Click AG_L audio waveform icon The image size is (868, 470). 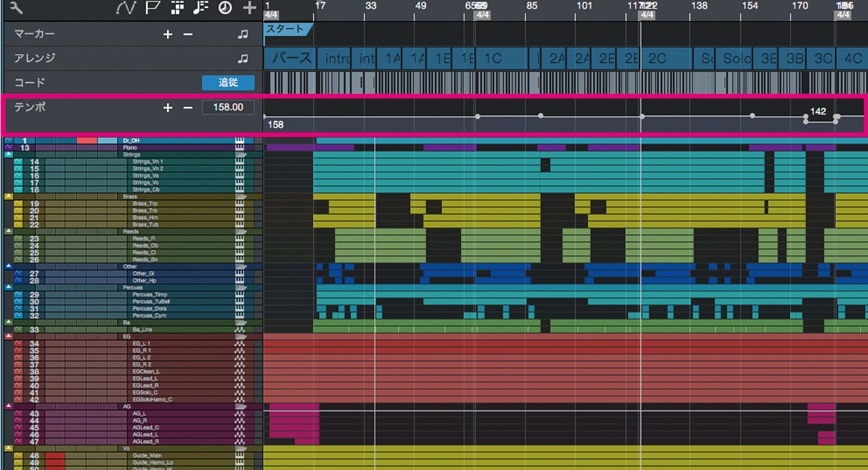(x=239, y=414)
